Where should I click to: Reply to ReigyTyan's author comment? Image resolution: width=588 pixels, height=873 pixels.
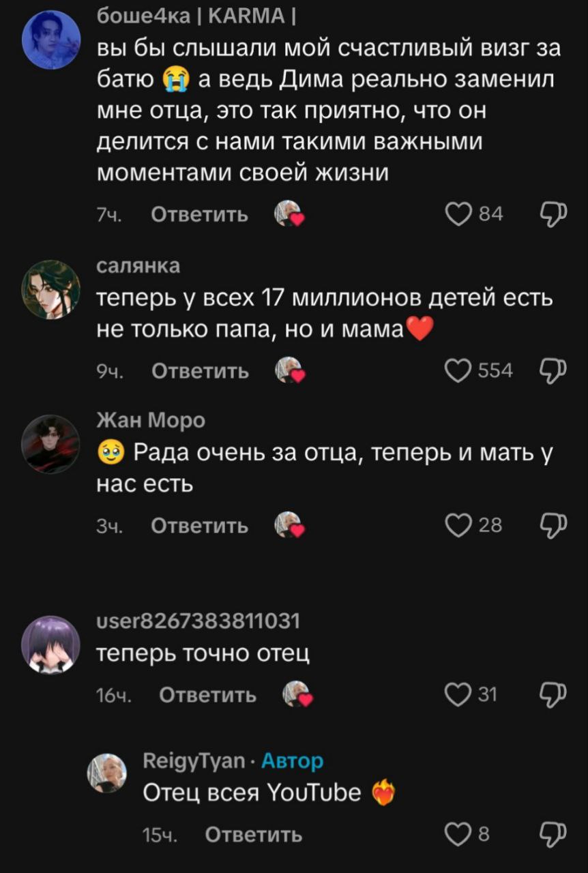click(x=253, y=835)
